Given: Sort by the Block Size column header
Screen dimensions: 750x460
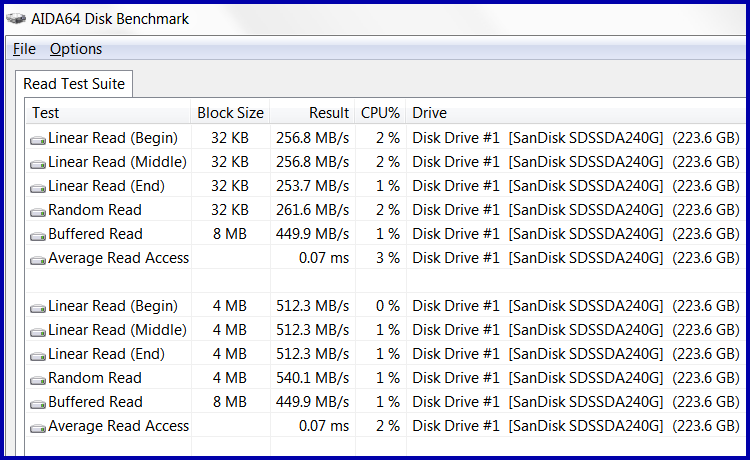Looking at the screenshot, I should [230, 112].
